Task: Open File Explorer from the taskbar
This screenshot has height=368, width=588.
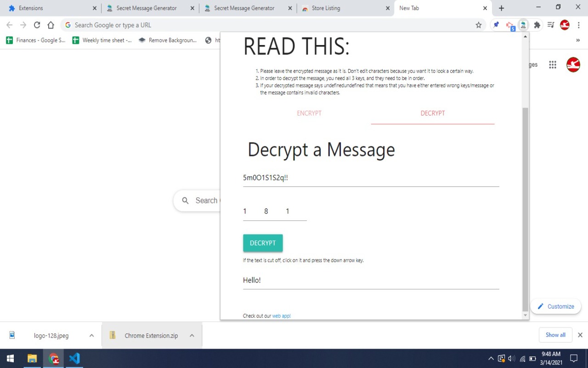Action: (32, 358)
